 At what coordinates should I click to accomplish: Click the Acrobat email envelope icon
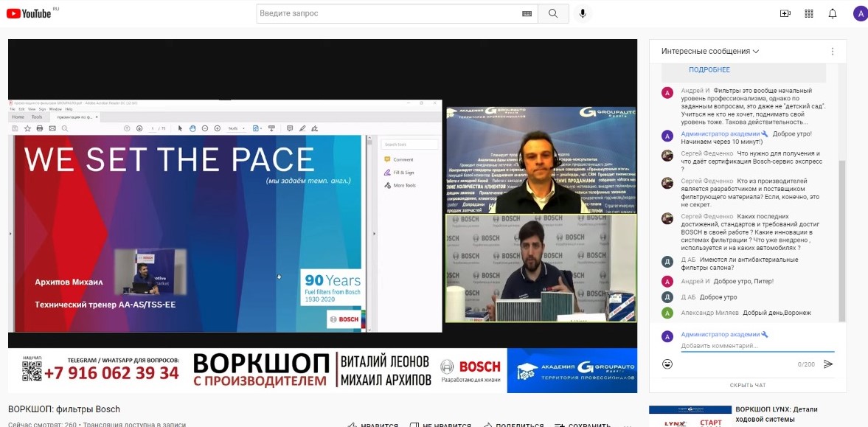[x=52, y=128]
